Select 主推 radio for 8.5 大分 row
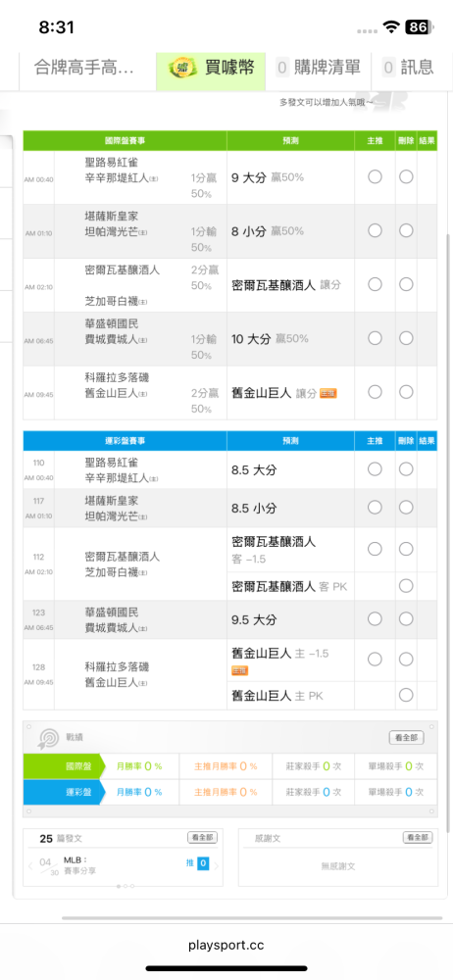 (x=375, y=468)
